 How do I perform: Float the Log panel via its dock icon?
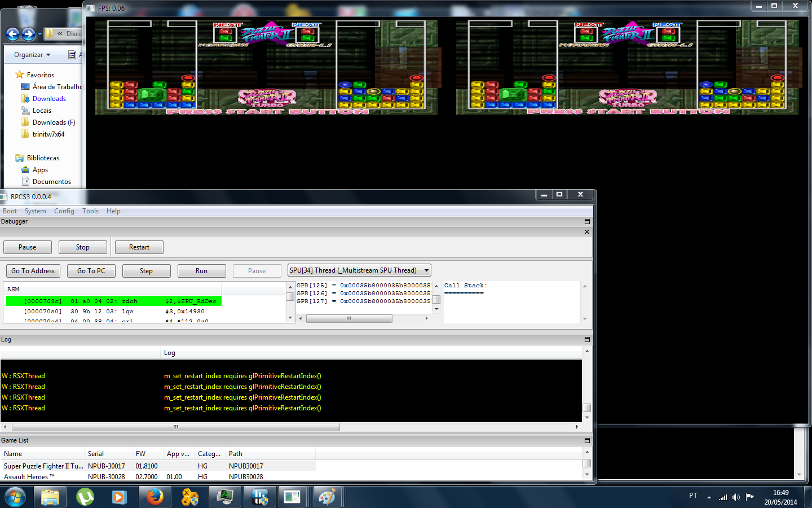[586, 340]
